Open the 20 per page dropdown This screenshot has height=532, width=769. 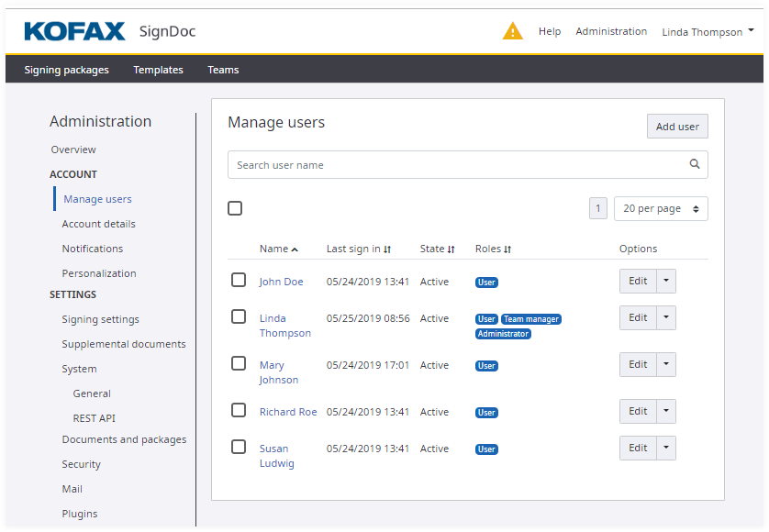660,209
